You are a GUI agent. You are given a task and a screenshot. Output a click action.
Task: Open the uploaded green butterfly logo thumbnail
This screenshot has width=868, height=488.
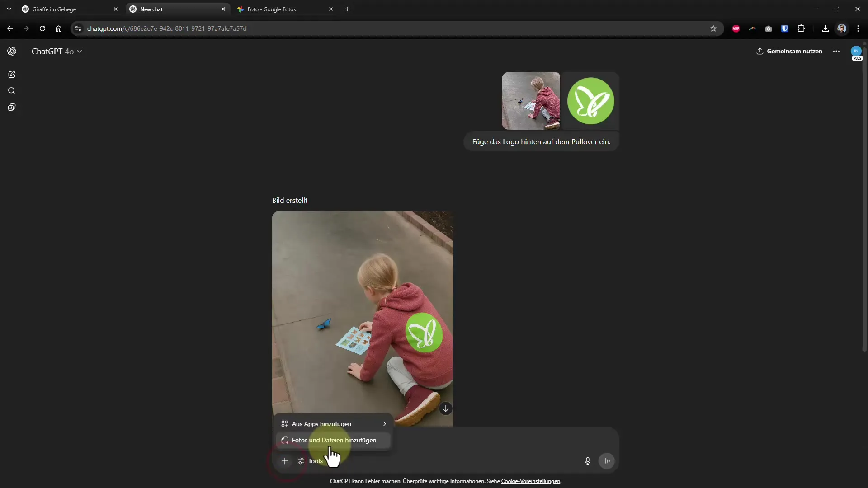coord(590,101)
